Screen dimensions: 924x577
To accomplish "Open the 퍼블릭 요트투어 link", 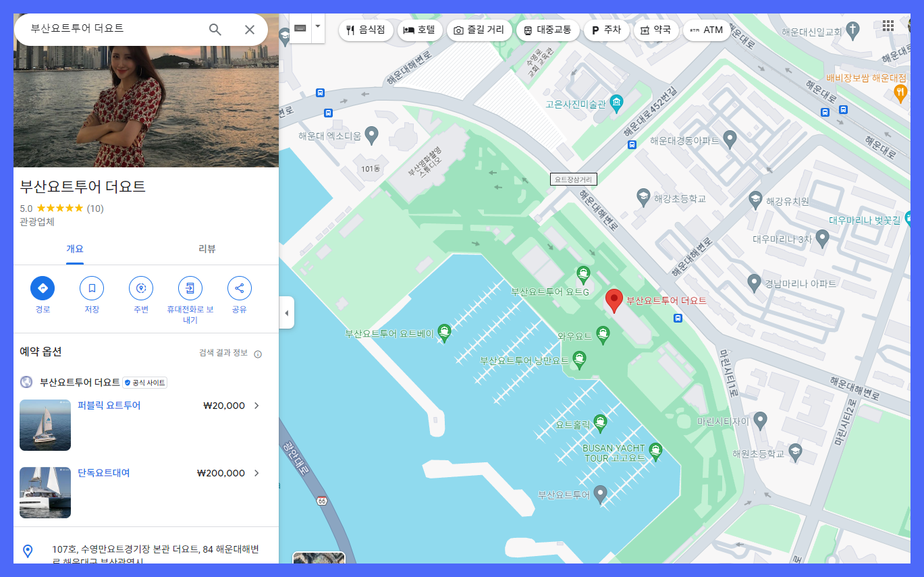I will pos(109,406).
